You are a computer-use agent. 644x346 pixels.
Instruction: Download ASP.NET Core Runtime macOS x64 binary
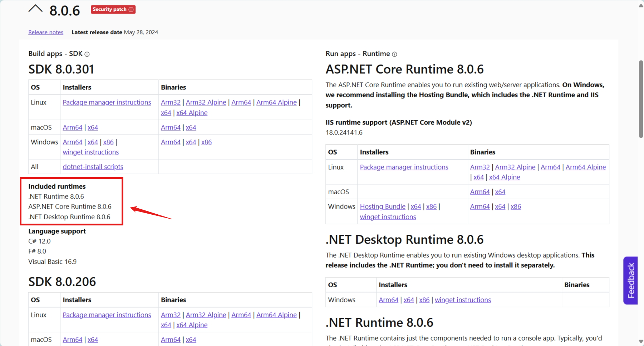click(x=500, y=192)
